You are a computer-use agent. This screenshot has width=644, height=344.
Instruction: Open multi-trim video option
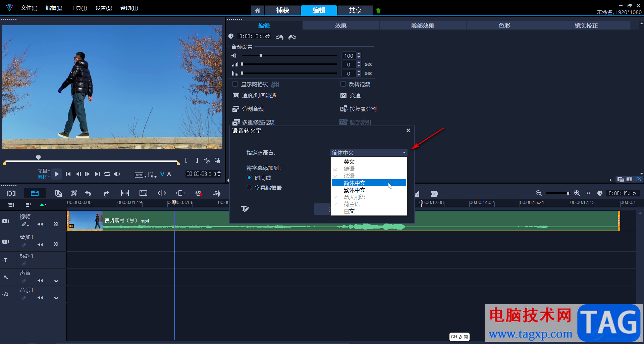click(x=254, y=122)
